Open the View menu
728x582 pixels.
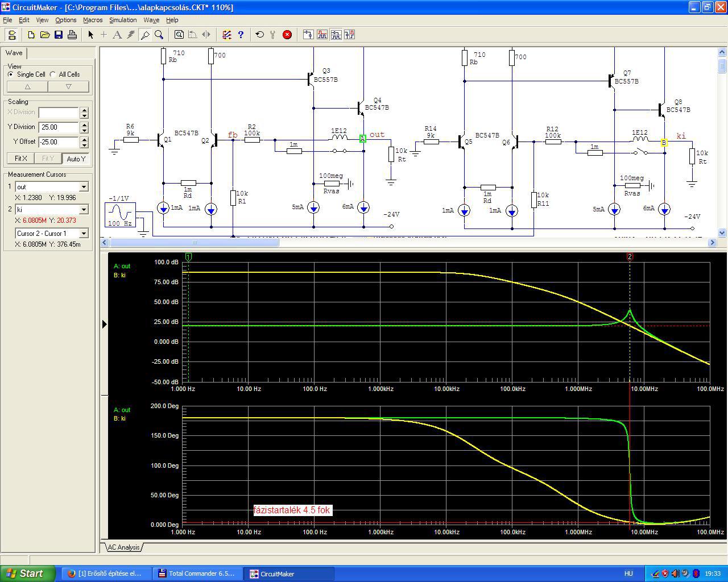coord(42,20)
